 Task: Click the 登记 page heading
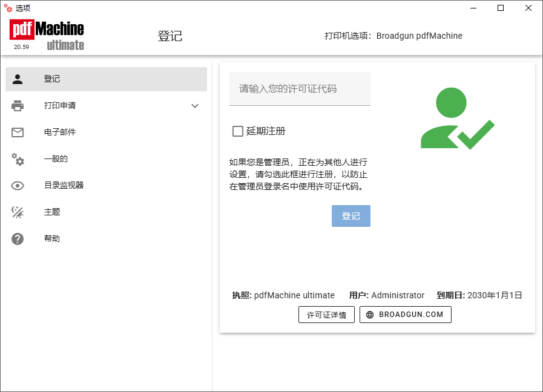click(x=169, y=36)
